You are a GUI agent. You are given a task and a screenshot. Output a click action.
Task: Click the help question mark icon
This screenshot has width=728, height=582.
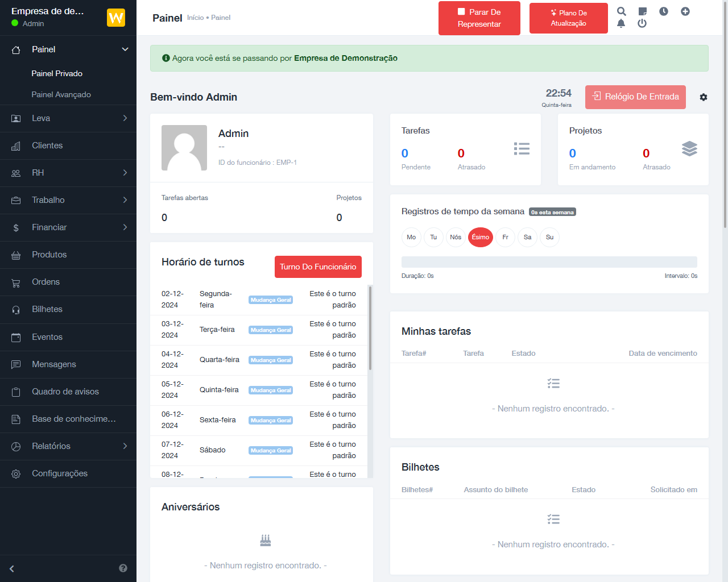click(x=123, y=568)
